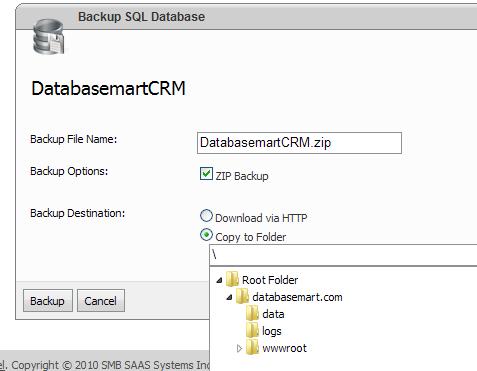The width and height of the screenshot is (477, 371).
Task: Select the wwwroot folder label
Action: (x=284, y=348)
